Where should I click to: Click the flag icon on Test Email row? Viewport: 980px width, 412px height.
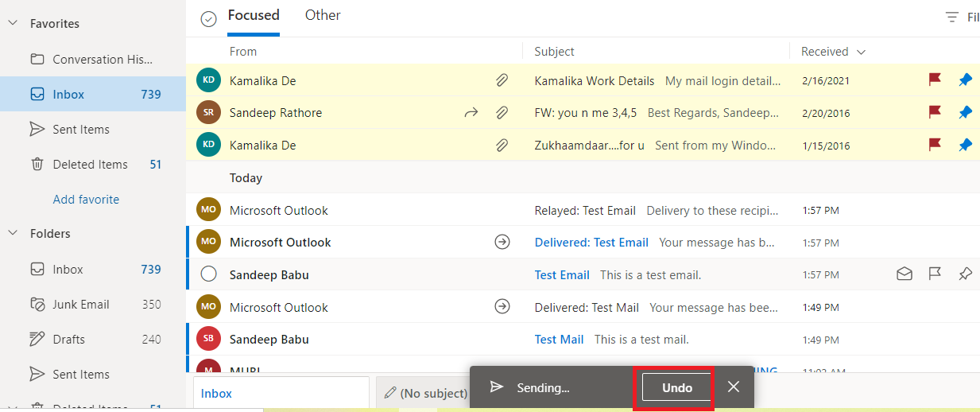pos(935,274)
